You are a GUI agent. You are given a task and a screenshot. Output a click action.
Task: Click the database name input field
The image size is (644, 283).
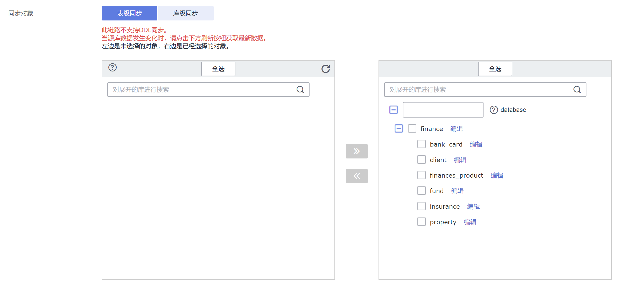pyautogui.click(x=443, y=110)
